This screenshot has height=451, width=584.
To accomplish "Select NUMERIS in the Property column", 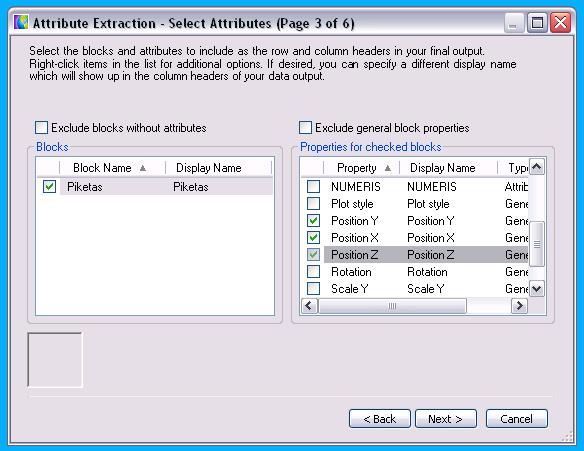I will tap(356, 186).
